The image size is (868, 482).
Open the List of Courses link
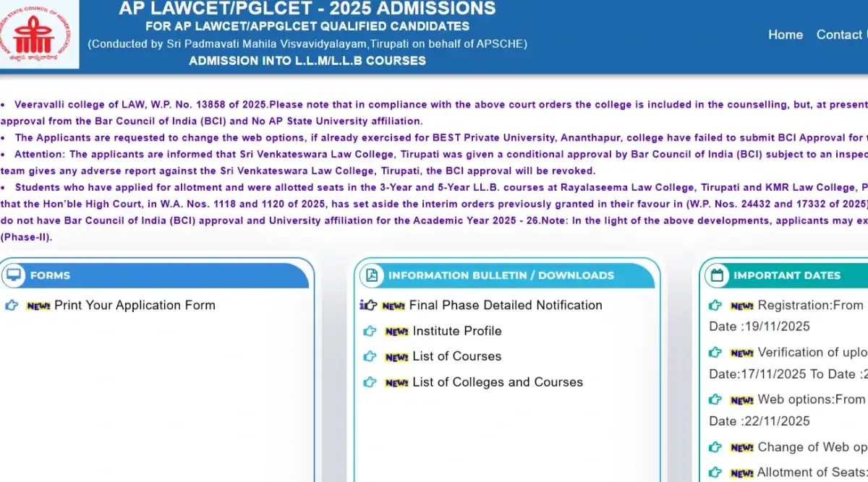coord(457,356)
